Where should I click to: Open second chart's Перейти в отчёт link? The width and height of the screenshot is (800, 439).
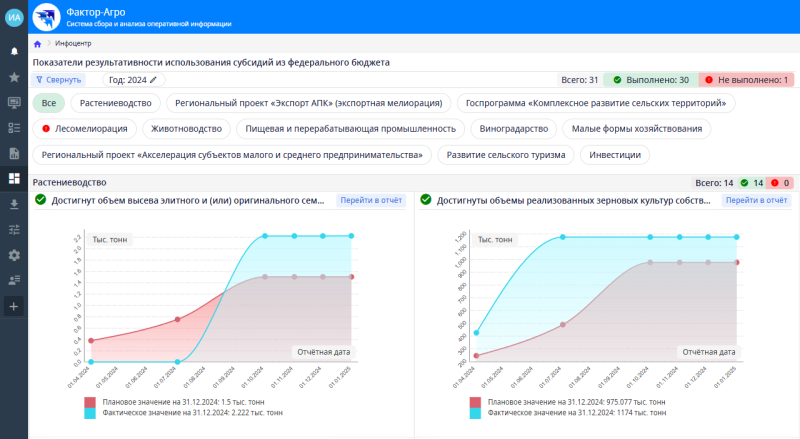[757, 200]
